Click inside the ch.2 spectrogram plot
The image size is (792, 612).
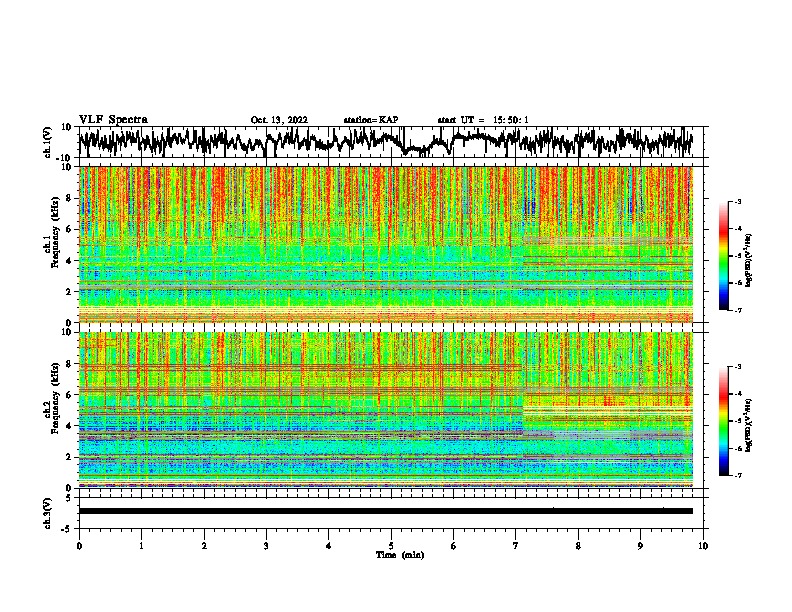tap(385, 410)
